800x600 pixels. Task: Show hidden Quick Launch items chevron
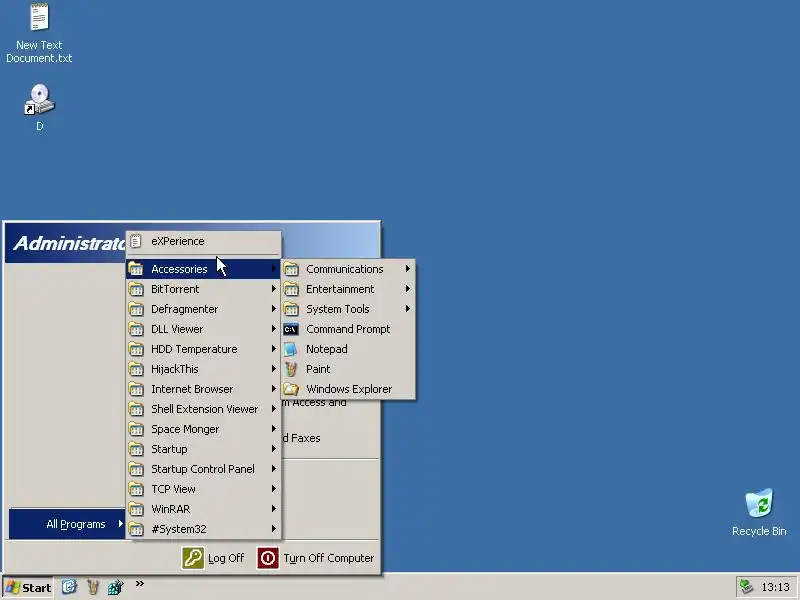140,583
